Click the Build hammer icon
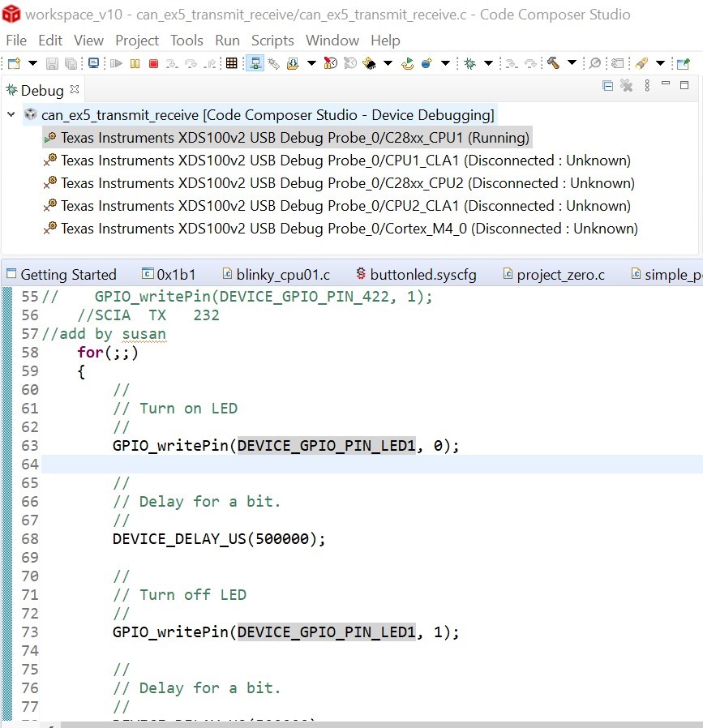 (x=553, y=63)
